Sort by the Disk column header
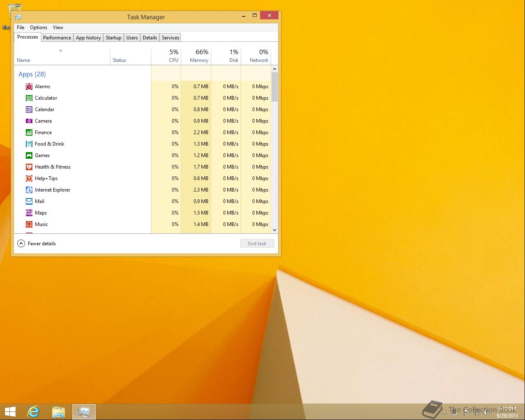The width and height of the screenshot is (525, 420). coord(226,56)
